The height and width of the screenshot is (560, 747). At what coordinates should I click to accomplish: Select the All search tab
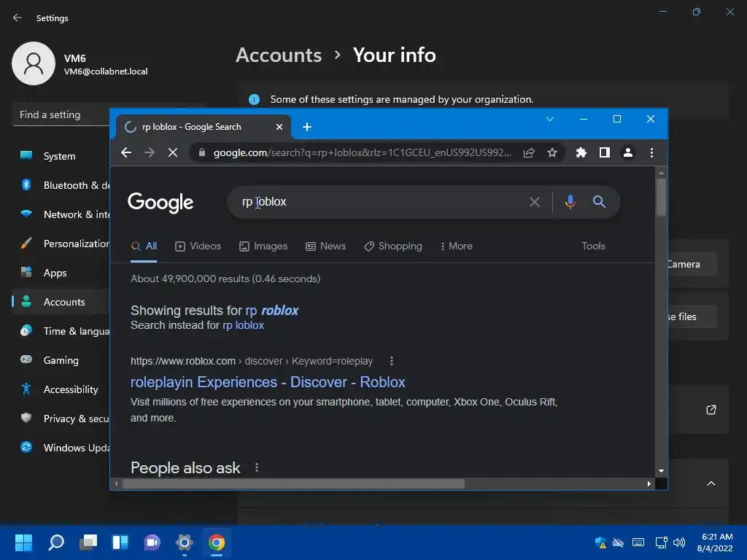(144, 246)
